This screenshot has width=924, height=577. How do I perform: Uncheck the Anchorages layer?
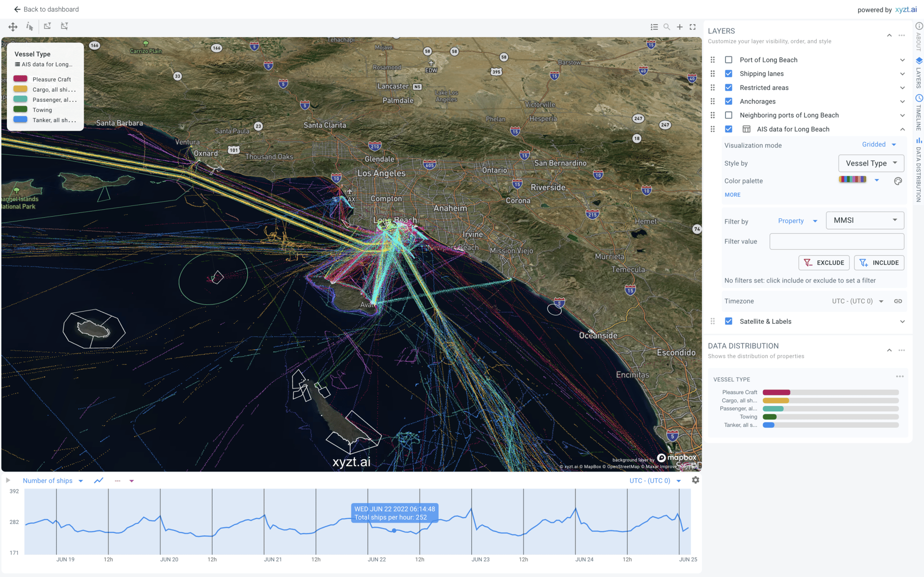tap(729, 102)
